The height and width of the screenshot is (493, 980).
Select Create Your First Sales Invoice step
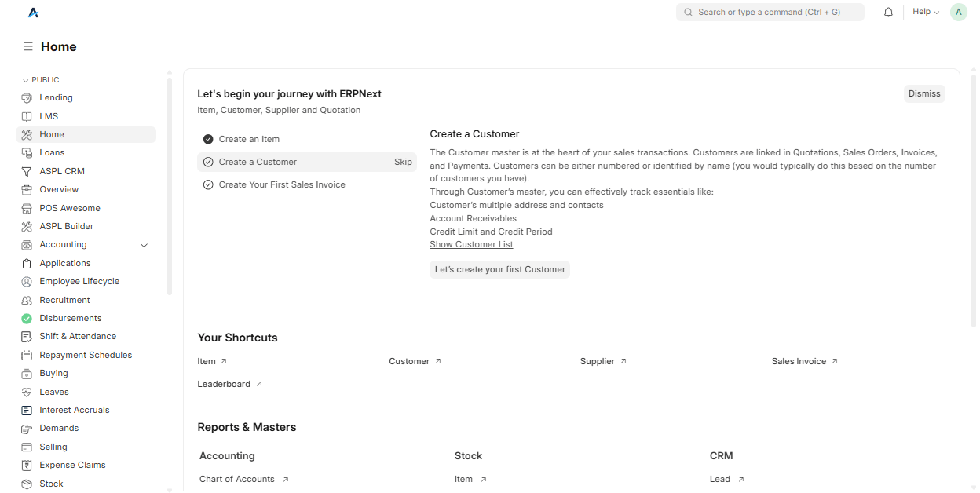tap(281, 184)
